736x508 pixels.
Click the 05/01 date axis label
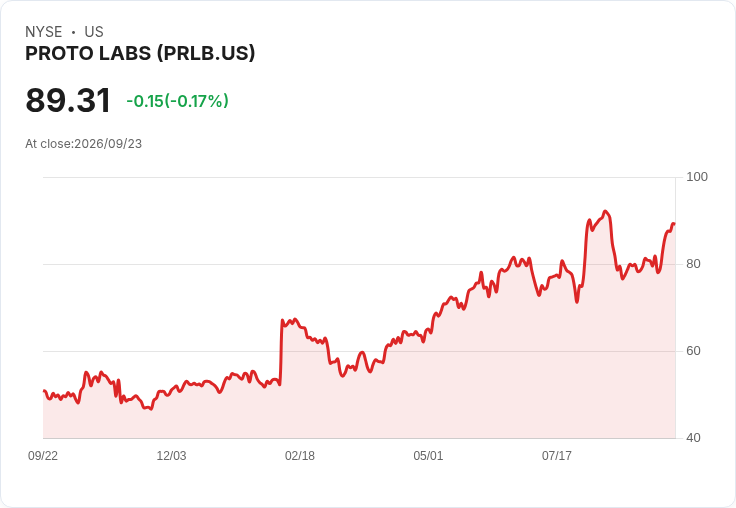(x=428, y=455)
